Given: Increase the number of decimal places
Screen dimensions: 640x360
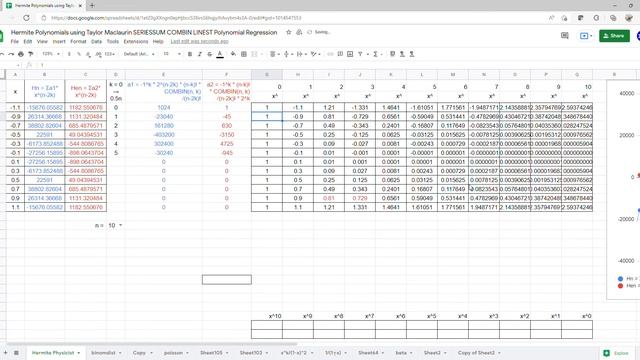Looking at the screenshot, I should click(98, 54).
